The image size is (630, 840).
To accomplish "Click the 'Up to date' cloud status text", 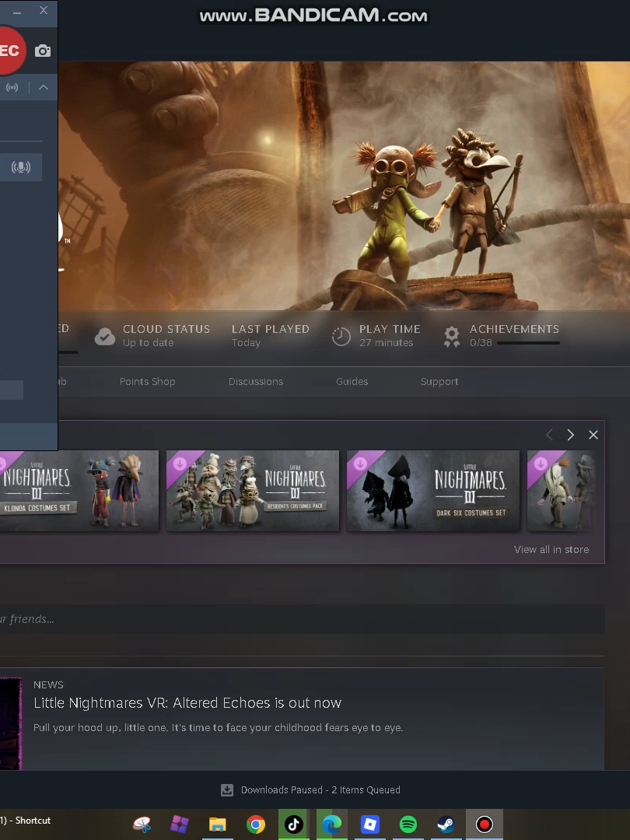I will tap(149, 343).
